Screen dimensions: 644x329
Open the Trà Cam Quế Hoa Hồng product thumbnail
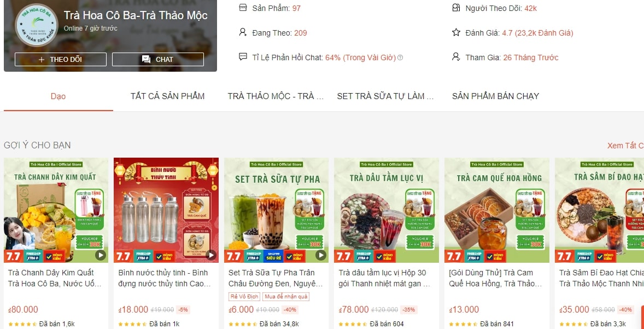[x=496, y=210]
